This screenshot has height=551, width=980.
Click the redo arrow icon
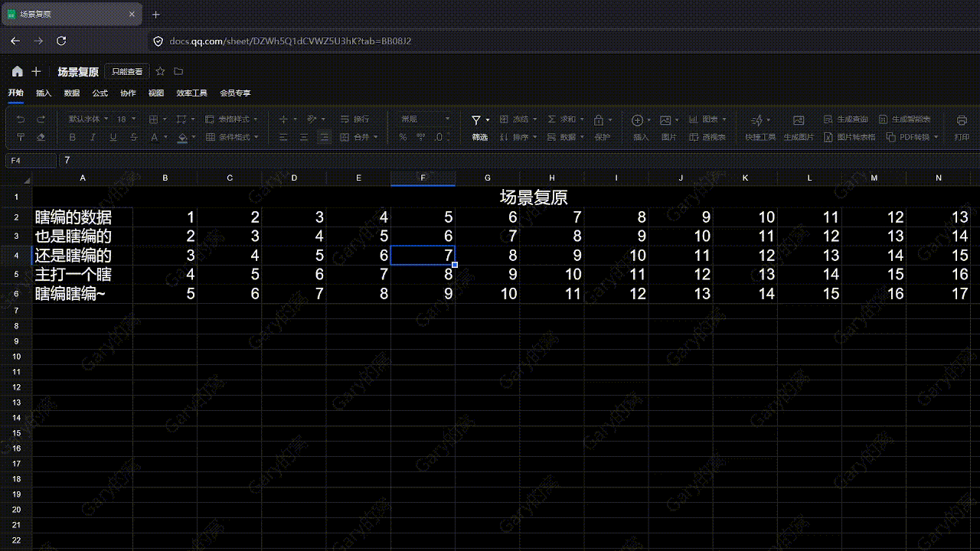(x=41, y=119)
